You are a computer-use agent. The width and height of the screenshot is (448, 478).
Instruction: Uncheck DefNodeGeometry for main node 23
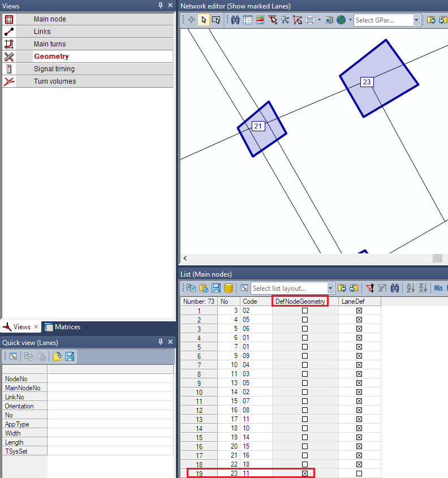click(305, 473)
